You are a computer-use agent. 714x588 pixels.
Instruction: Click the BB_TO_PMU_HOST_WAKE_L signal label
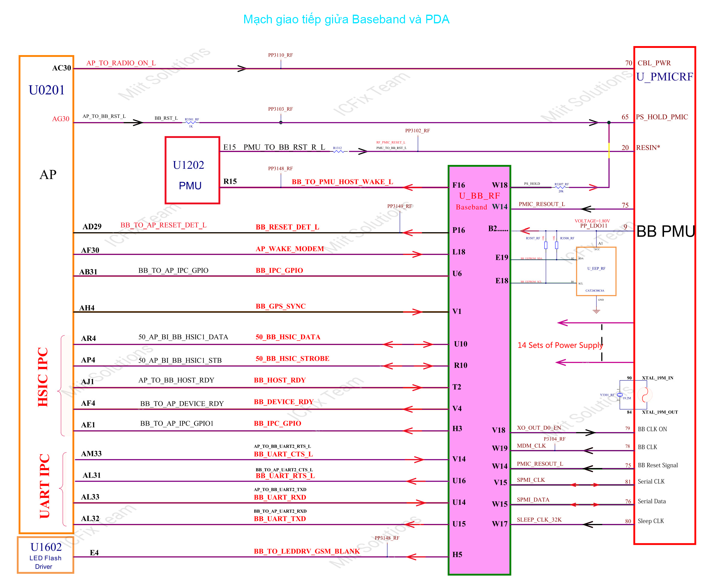click(x=342, y=182)
